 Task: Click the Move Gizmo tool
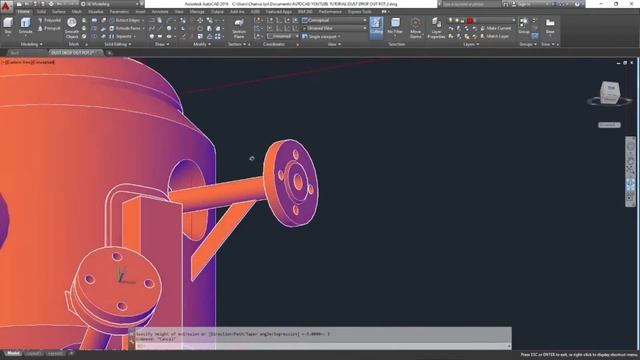tap(415, 28)
